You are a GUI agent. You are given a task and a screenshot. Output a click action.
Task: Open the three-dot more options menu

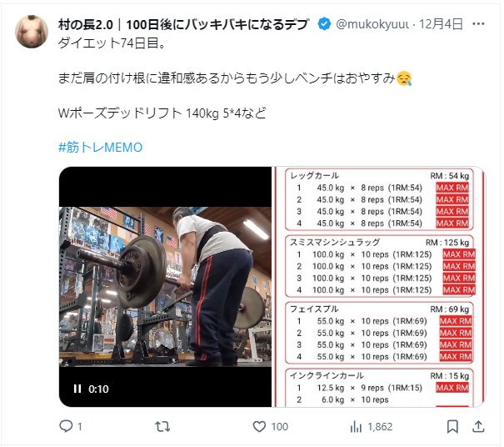tap(478, 24)
